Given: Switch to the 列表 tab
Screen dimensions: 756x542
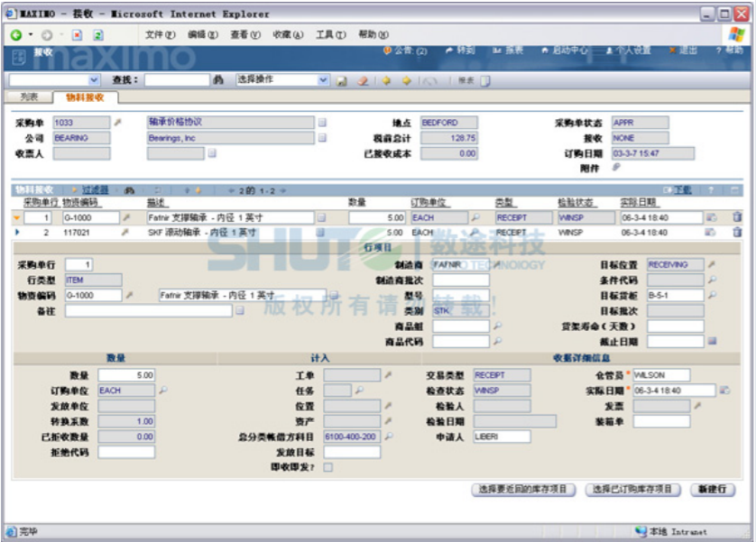Looking at the screenshot, I should (x=29, y=97).
